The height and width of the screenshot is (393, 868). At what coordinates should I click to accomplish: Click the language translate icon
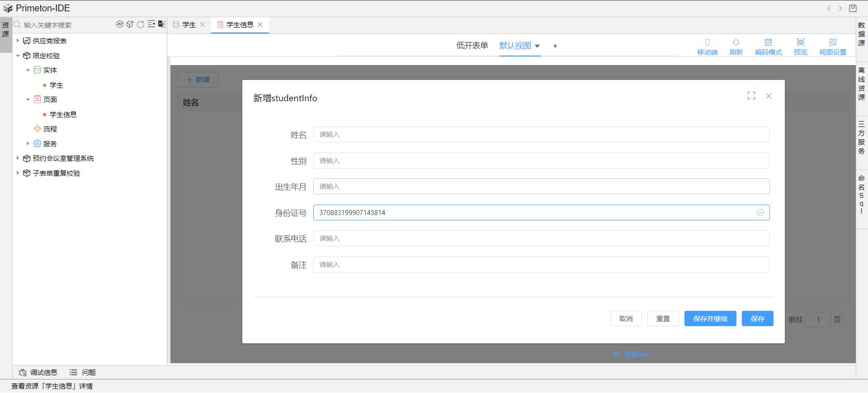coord(161,24)
